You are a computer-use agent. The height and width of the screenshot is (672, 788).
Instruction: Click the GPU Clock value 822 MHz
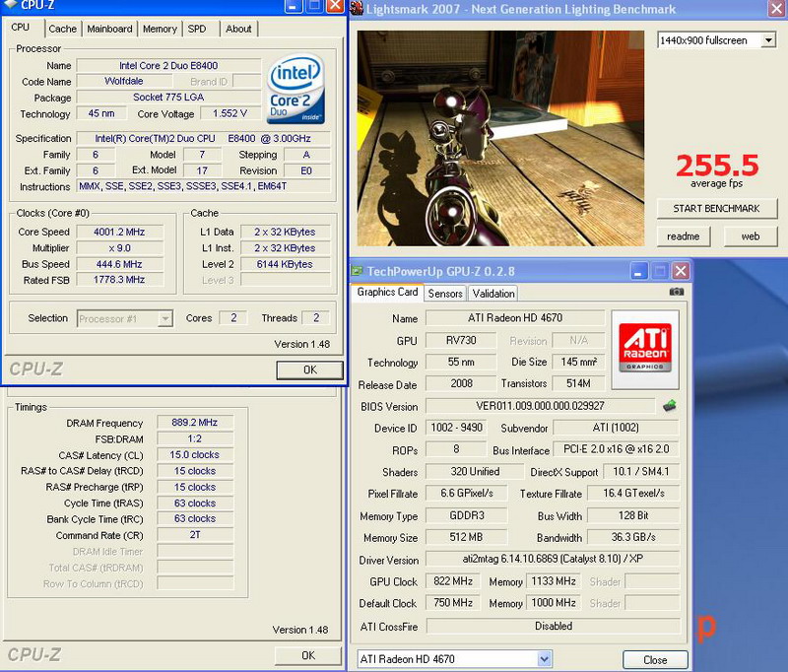click(x=453, y=581)
